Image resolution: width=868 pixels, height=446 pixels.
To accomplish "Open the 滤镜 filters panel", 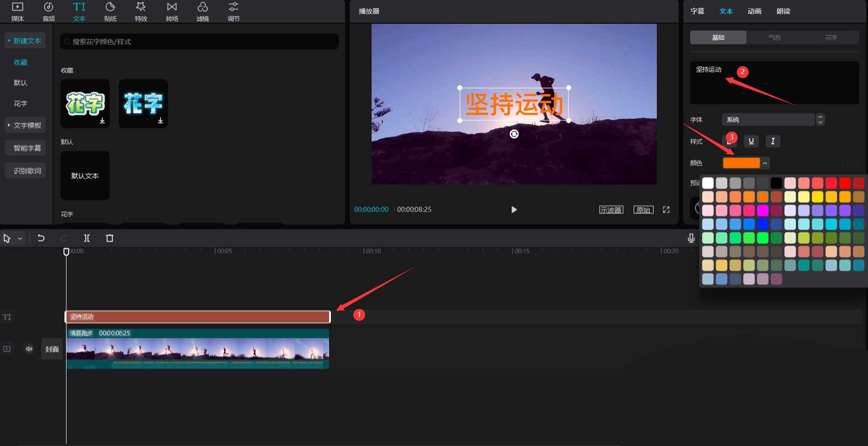I will click(202, 11).
